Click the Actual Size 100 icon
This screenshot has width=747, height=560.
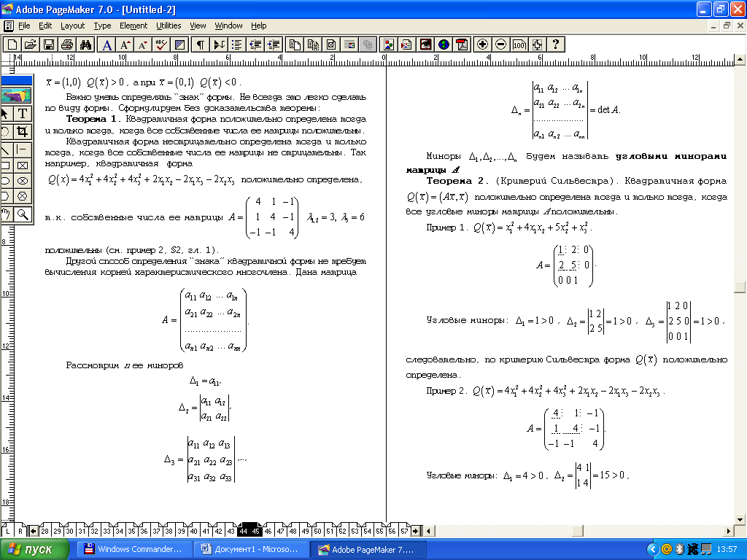[x=519, y=44]
